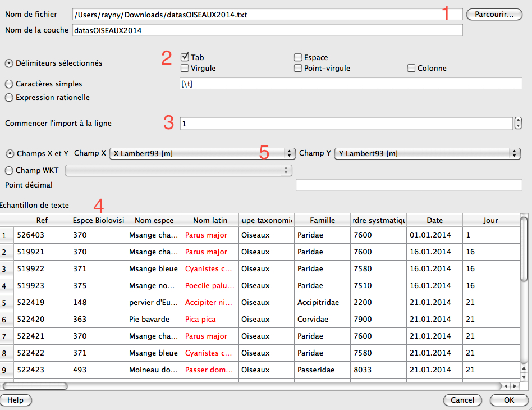The image size is (532, 410).
Task: Click the Moineau do... species cell
Action: (x=154, y=370)
